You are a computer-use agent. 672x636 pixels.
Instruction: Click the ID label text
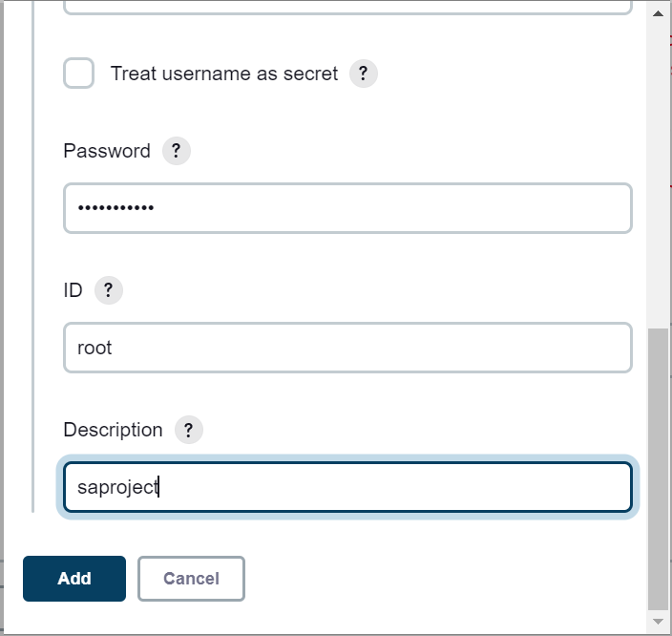click(73, 290)
